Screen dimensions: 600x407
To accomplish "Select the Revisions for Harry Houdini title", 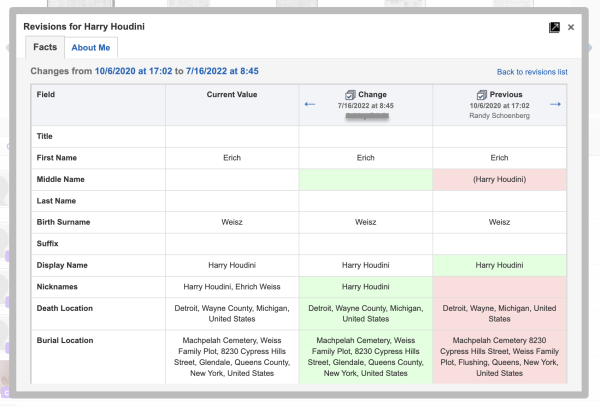I will [84, 26].
